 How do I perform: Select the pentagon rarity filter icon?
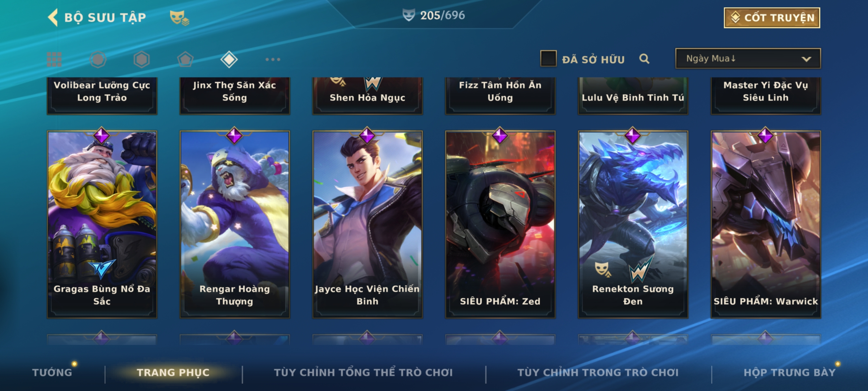click(185, 59)
